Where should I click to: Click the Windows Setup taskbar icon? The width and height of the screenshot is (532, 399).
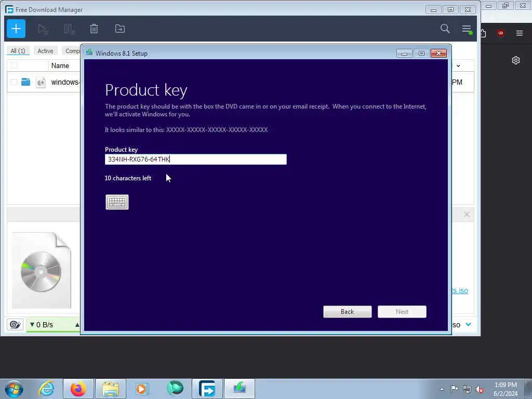(239, 389)
